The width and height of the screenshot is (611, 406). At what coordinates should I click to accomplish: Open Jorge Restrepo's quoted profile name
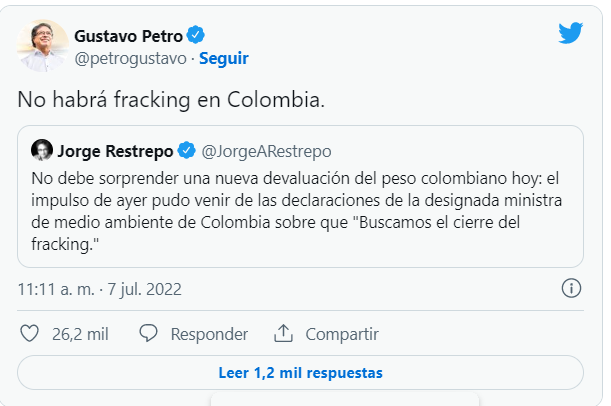(114, 151)
